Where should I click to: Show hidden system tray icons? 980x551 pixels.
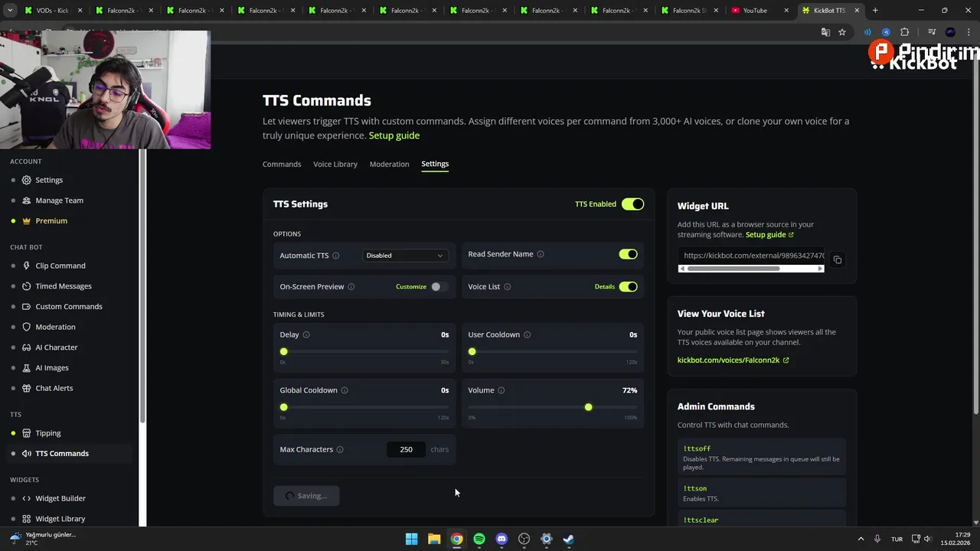coord(861,539)
